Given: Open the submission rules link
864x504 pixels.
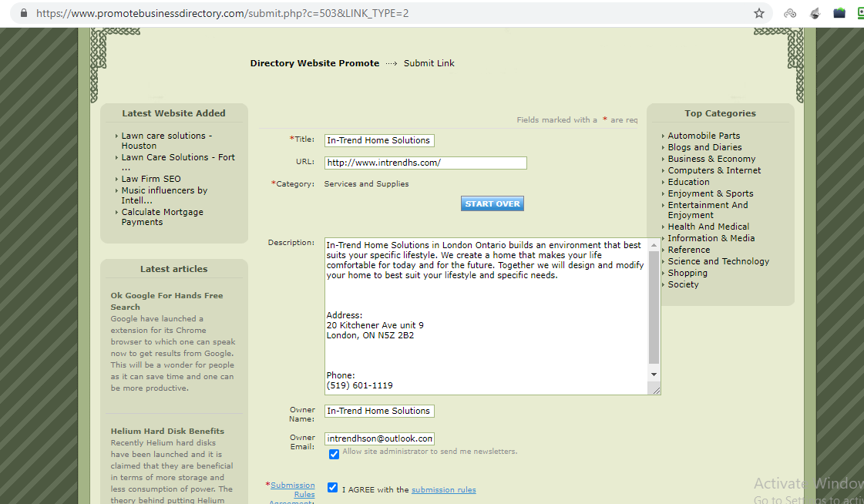Looking at the screenshot, I should (x=444, y=489).
